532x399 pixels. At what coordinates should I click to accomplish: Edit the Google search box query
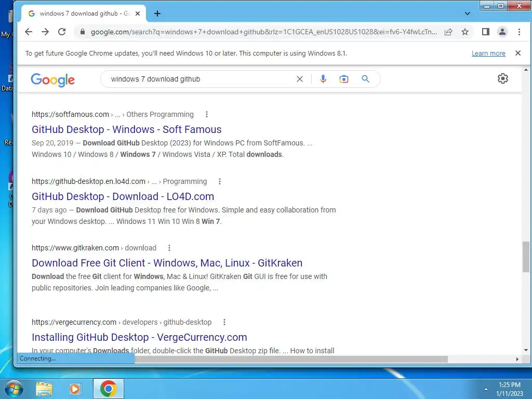200,79
